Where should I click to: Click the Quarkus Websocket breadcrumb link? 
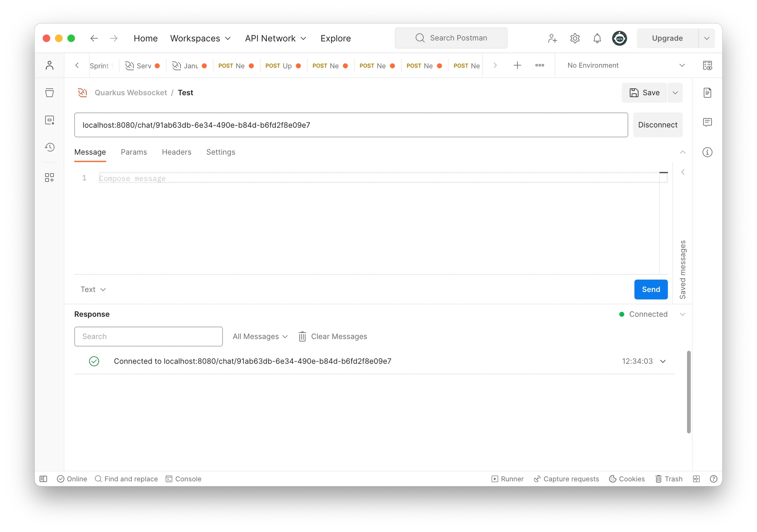[131, 93]
